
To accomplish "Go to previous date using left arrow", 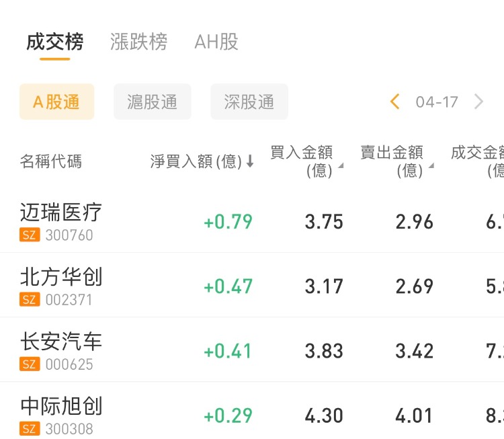I will click(x=395, y=102).
